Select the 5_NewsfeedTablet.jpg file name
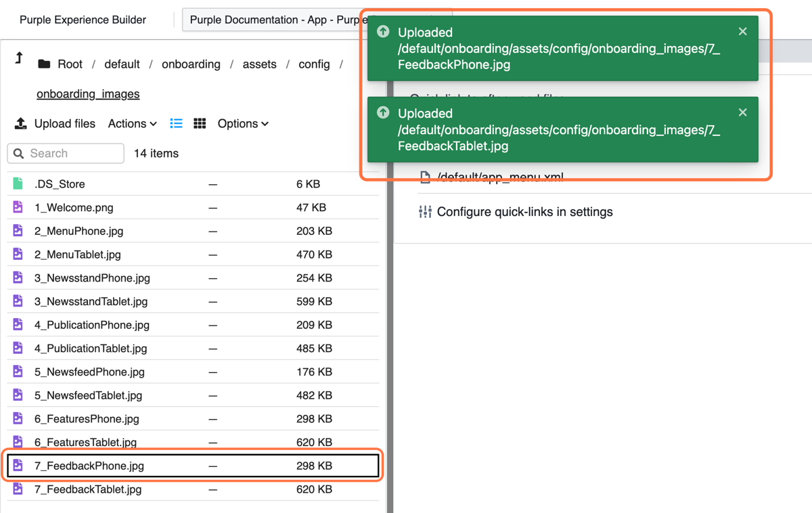 [x=88, y=395]
